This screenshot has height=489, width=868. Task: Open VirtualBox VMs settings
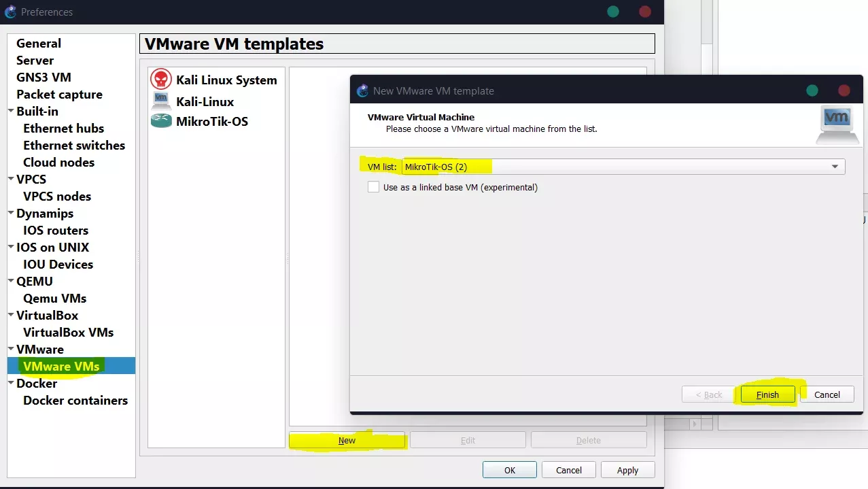pyautogui.click(x=69, y=333)
